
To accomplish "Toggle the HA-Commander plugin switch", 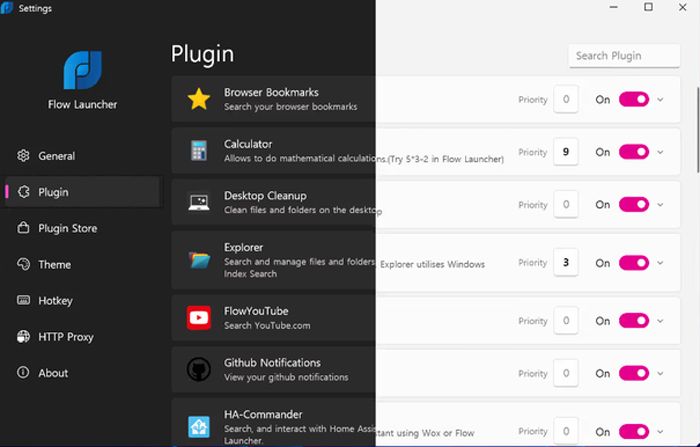I will [634, 432].
